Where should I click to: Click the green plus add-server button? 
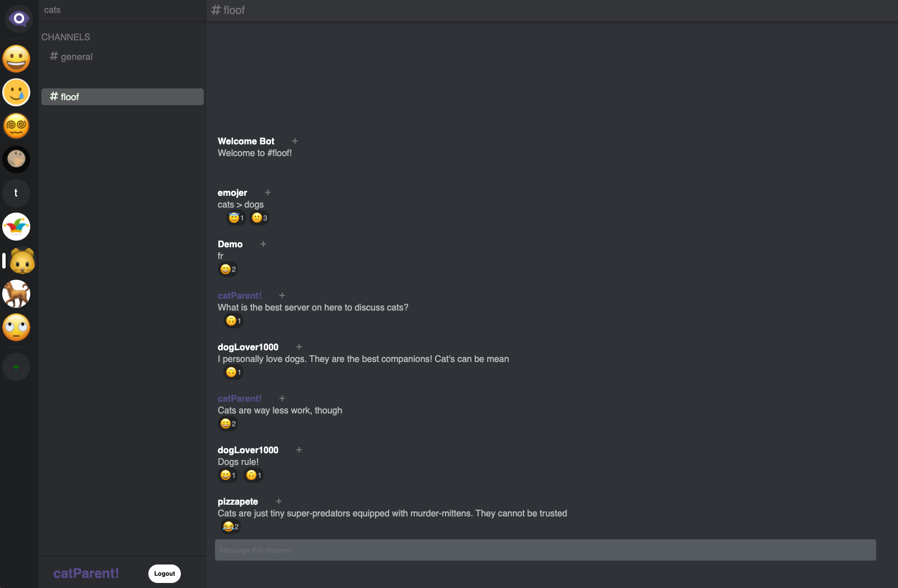tap(16, 367)
